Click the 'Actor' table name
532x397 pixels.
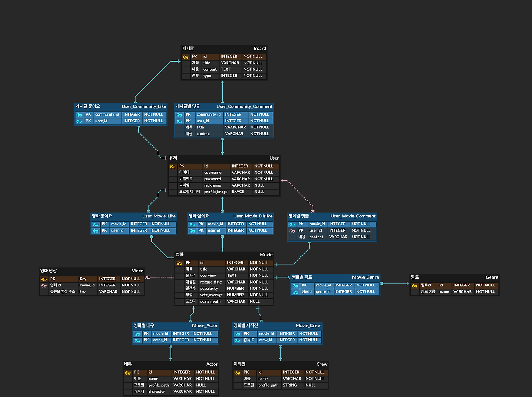(x=212, y=365)
